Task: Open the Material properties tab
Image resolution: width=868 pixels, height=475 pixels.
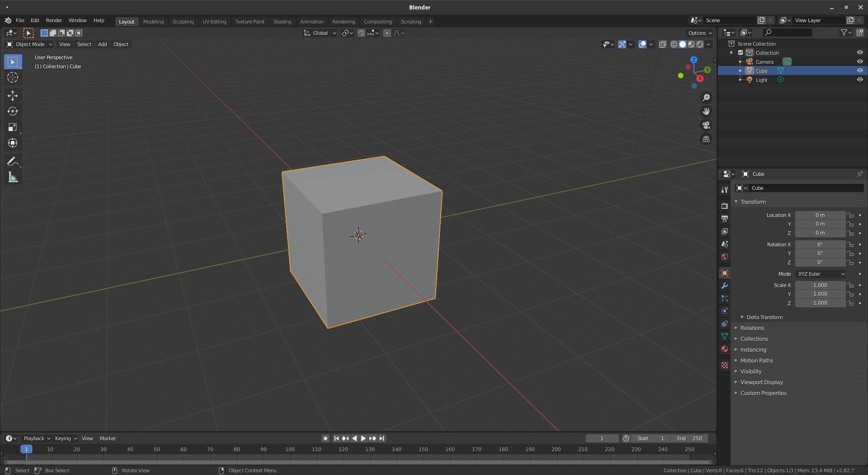Action: tap(725, 349)
